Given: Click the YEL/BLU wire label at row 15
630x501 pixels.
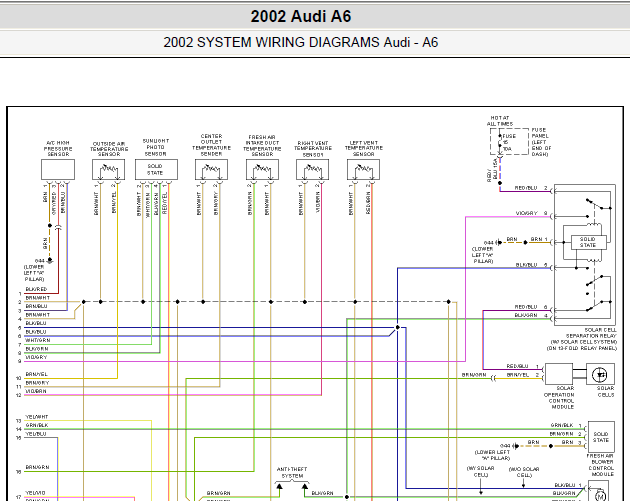Looking at the screenshot, I should [36, 434].
